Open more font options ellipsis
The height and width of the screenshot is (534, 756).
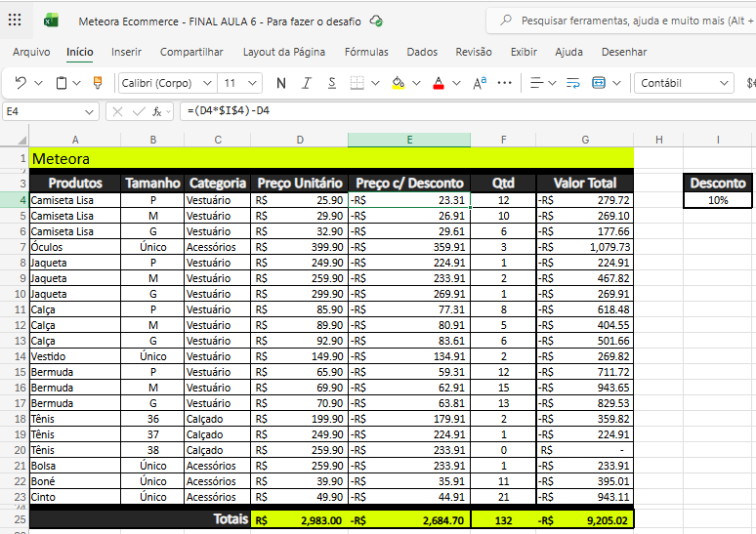[504, 83]
